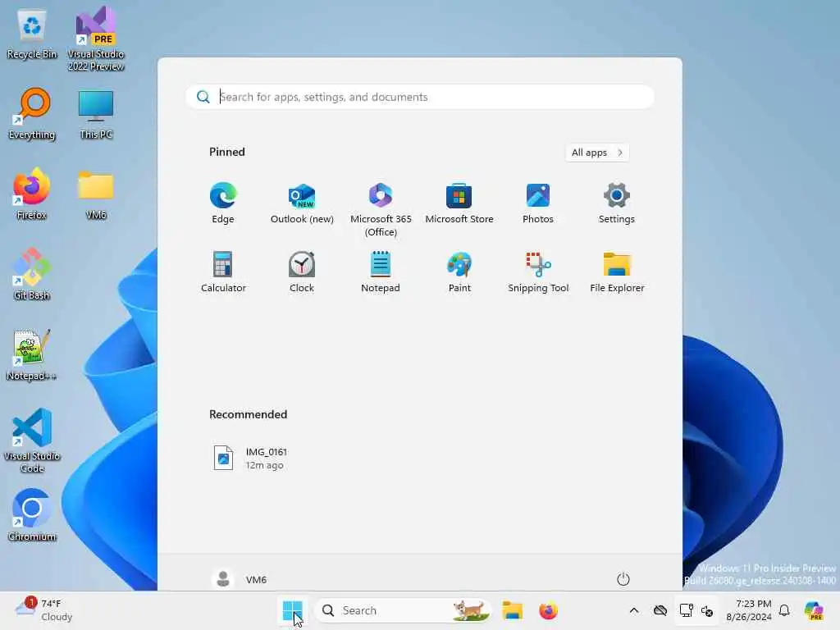
Task: Open the Edge pinned app
Action: coord(223,203)
